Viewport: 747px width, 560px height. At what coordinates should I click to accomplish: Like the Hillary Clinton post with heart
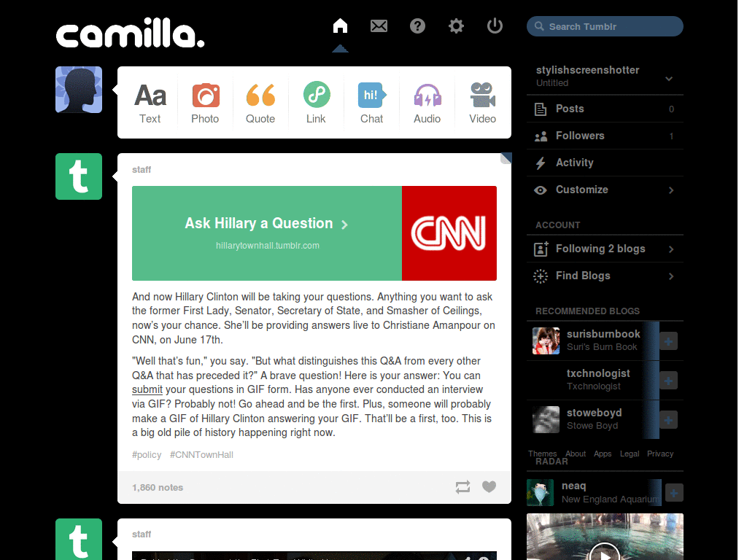point(489,486)
